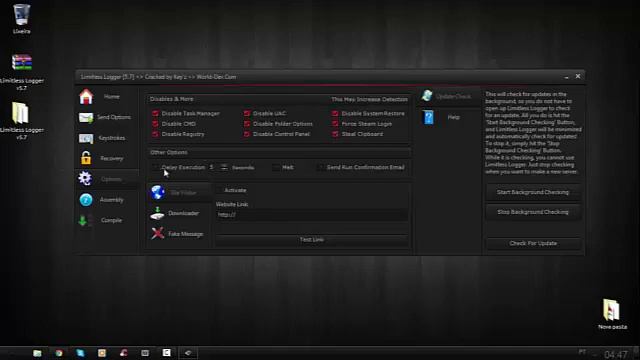Switch to Assembly tab label
The width and height of the screenshot is (640, 360).
tap(111, 200)
